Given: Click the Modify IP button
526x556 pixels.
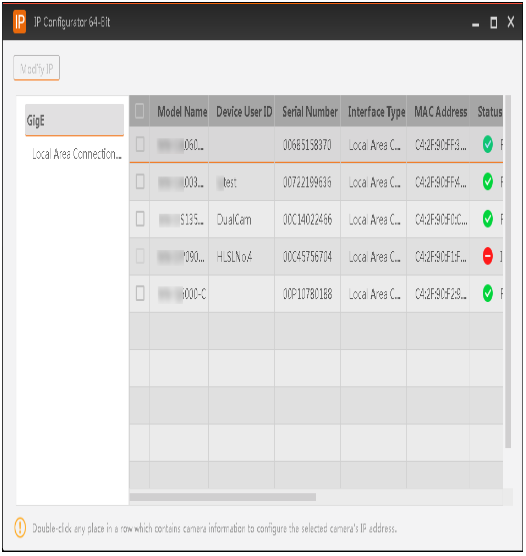Looking at the screenshot, I should tap(37, 68).
